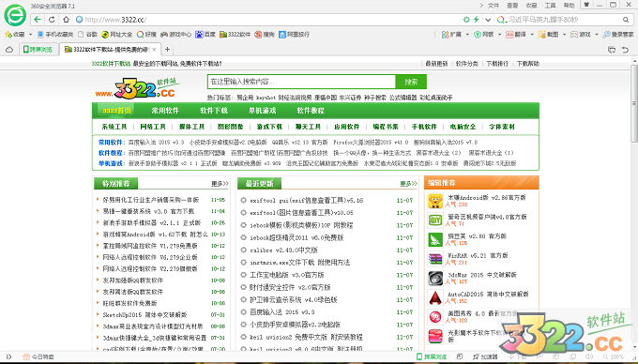Click the magnifier search icon in search box
638x364 pixels.
[x=626, y=20]
